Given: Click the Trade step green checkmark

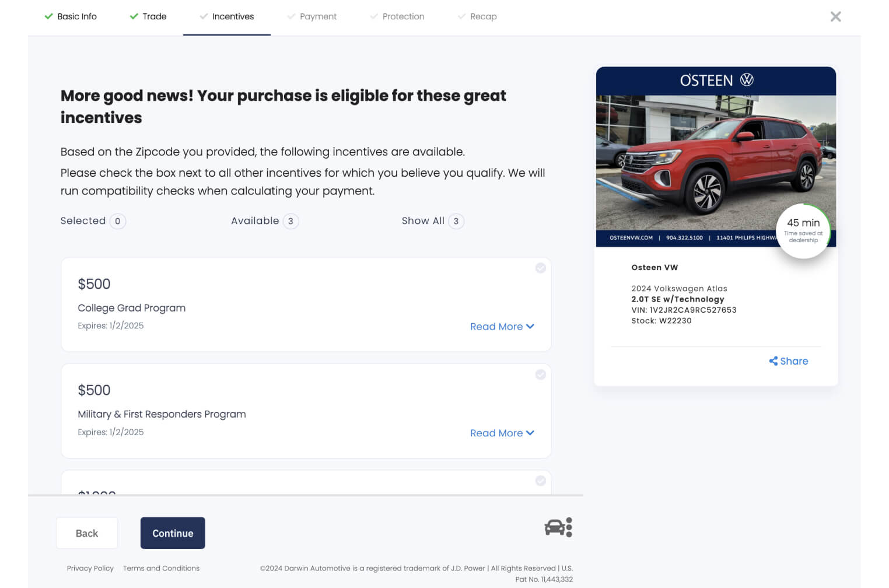Looking at the screenshot, I should [x=134, y=16].
